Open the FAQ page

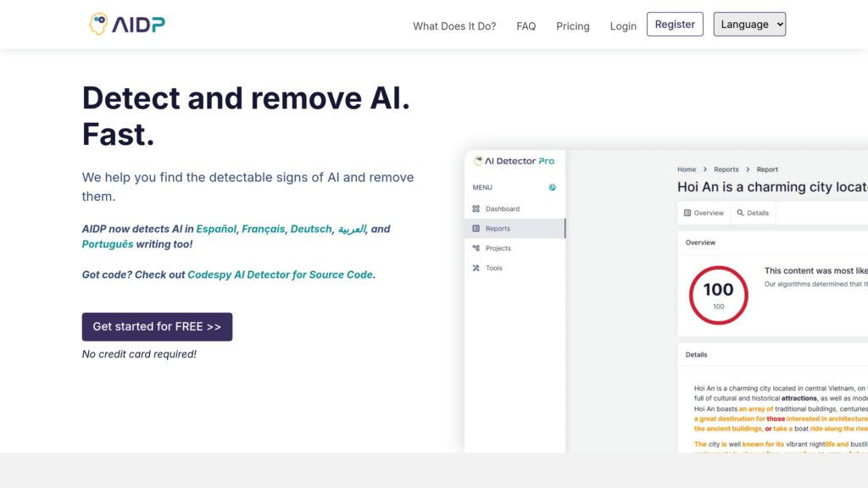(526, 26)
